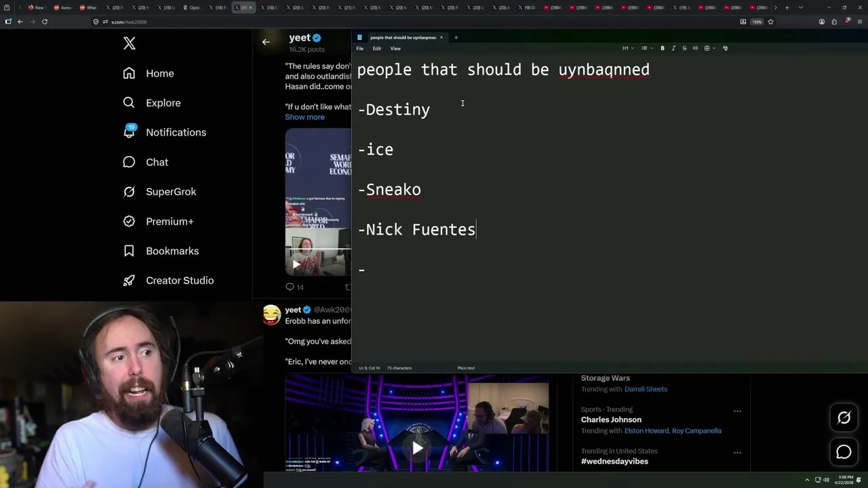Close the Notepad document tab
The image size is (868, 488).
point(441,37)
